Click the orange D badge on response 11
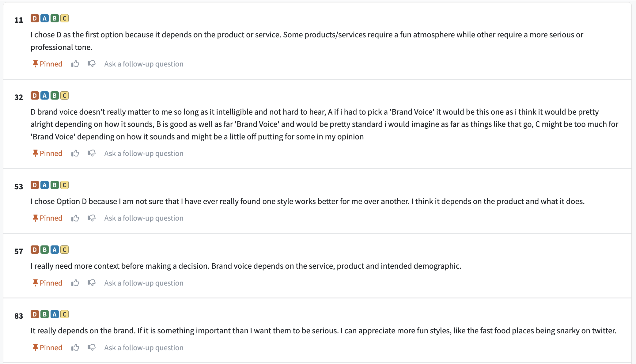The width and height of the screenshot is (636, 364). [x=35, y=18]
